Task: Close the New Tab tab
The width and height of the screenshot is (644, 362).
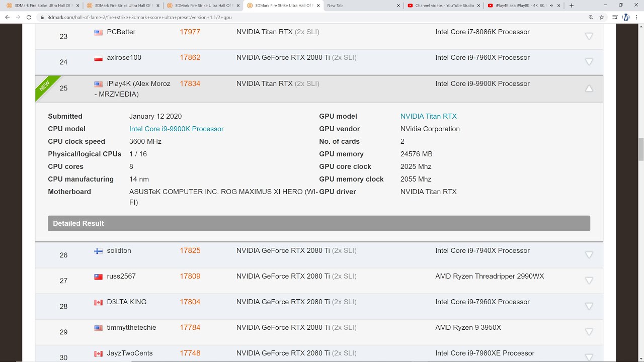Action: click(x=398, y=6)
